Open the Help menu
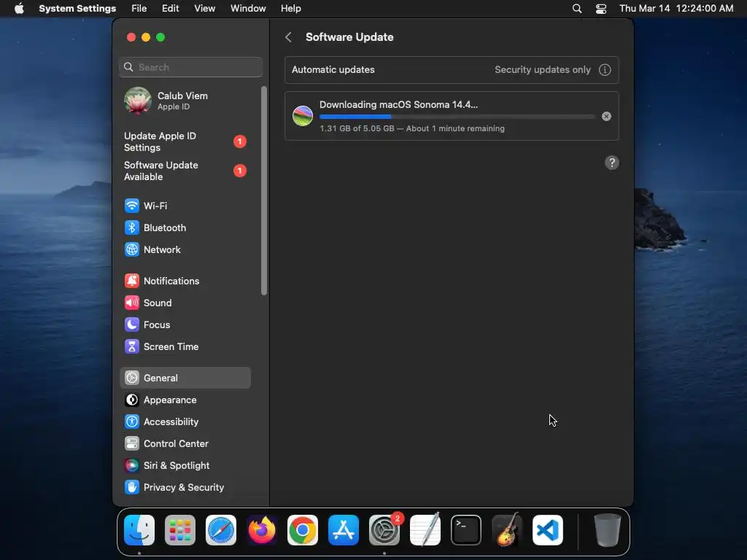Screen dimensions: 747x560 290,8
